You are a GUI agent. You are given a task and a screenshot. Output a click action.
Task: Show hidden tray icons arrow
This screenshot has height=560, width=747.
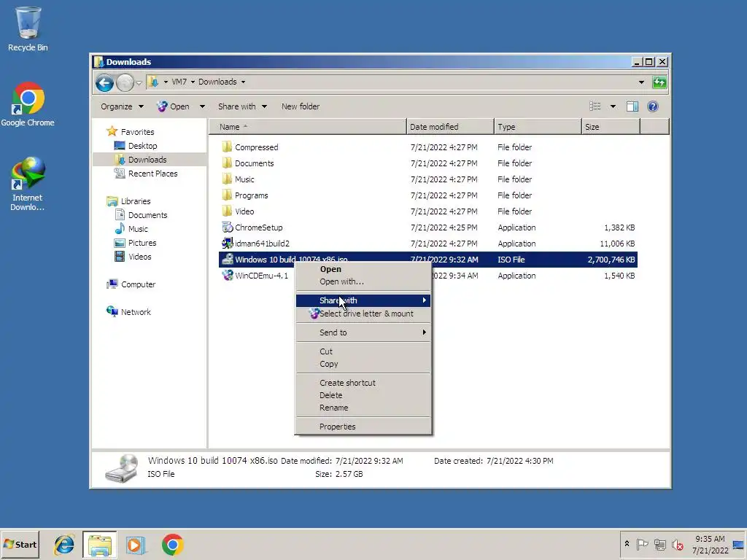pyautogui.click(x=627, y=544)
